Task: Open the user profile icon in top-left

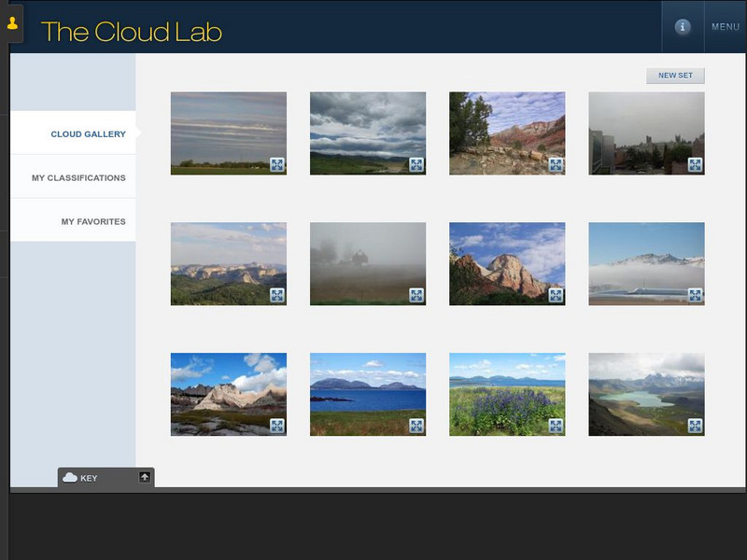Action: [12, 24]
